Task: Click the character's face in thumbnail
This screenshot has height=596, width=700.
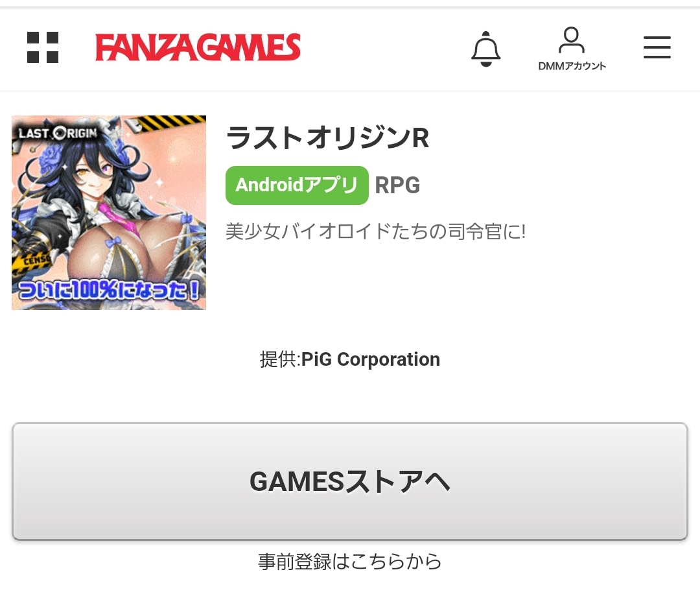Action: click(93, 173)
